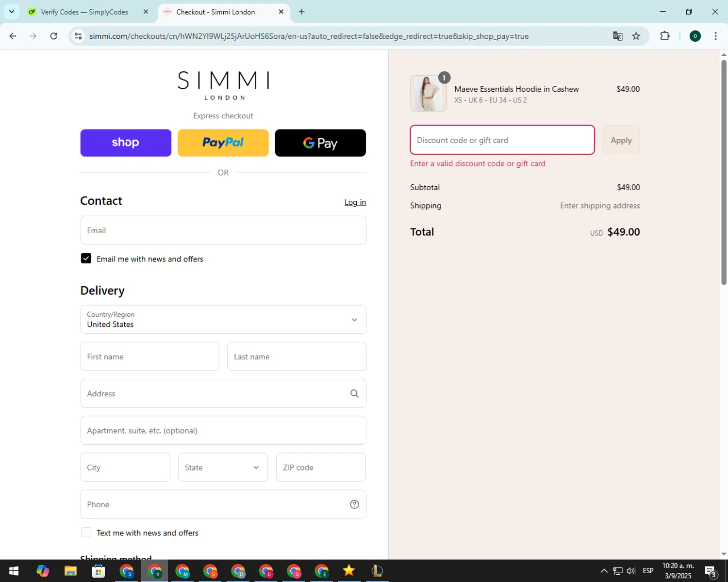The image size is (728, 582).
Task: Focus the First name field
Action: click(x=149, y=356)
